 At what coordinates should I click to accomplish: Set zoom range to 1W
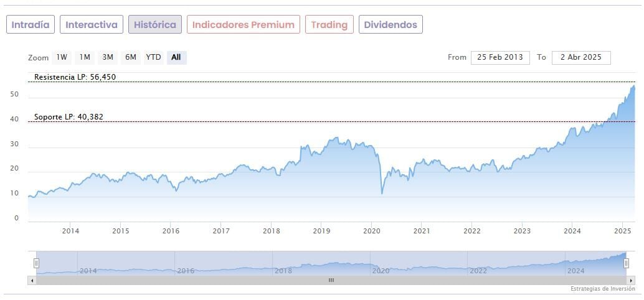tap(62, 57)
